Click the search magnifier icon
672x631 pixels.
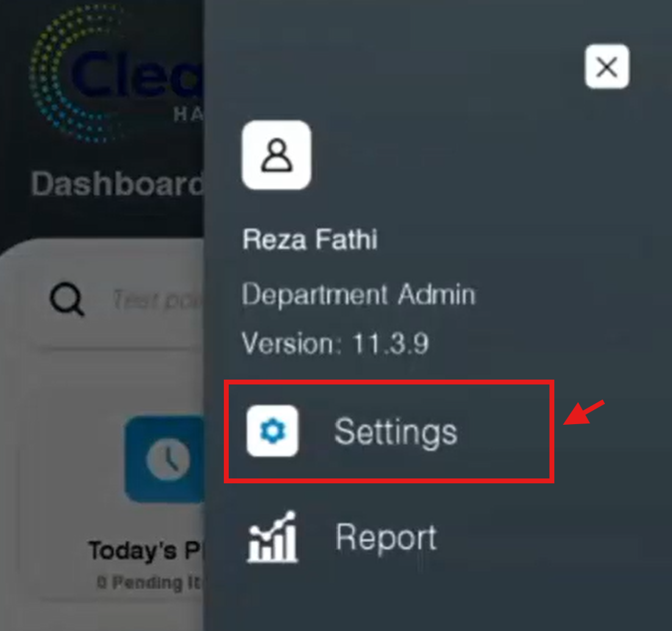click(66, 300)
